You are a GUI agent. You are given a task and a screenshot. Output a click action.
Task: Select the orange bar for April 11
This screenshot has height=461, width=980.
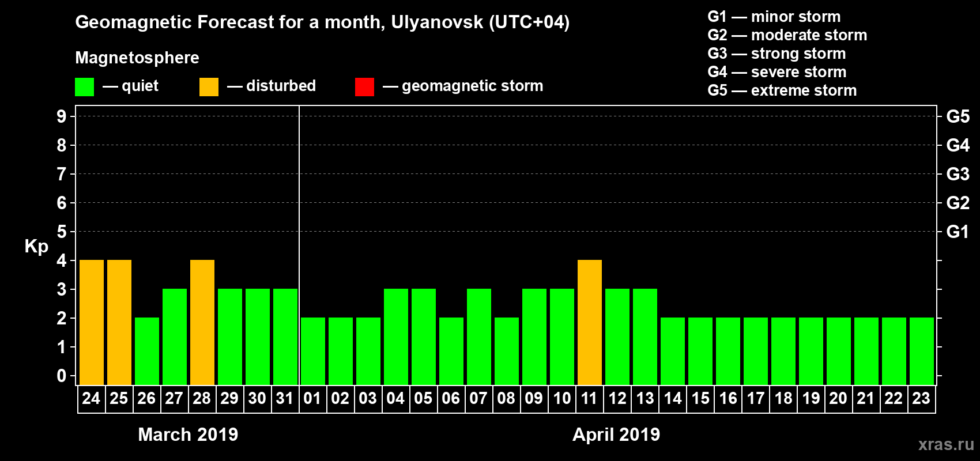tap(590, 323)
